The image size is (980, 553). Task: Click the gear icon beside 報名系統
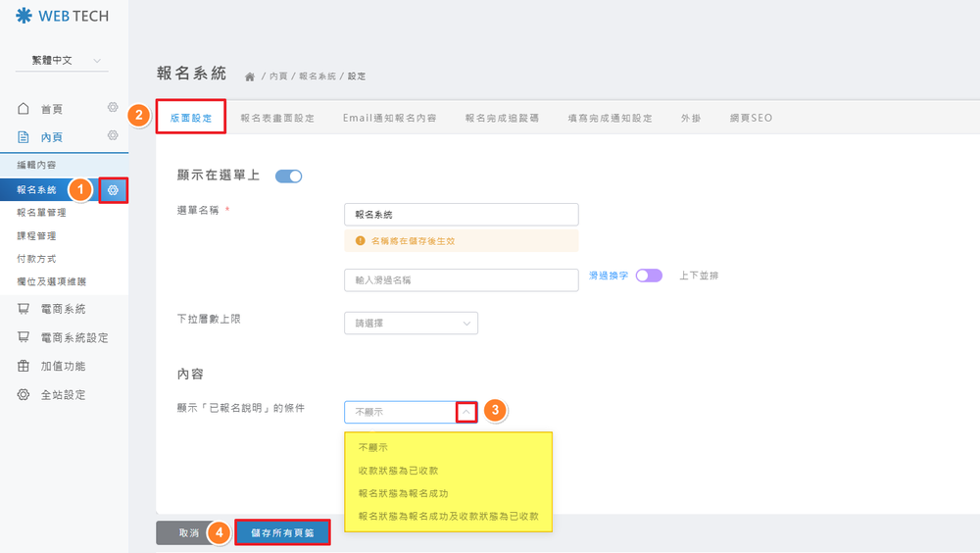[114, 189]
